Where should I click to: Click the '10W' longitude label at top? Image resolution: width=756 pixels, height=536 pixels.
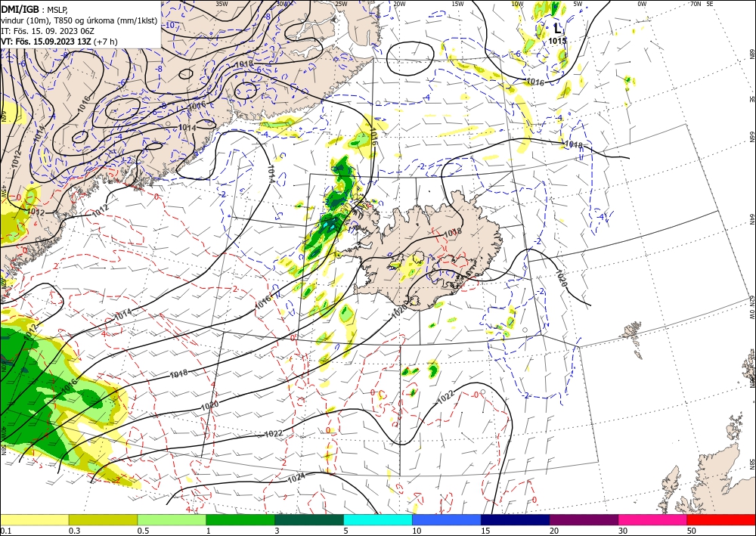pos(517,4)
